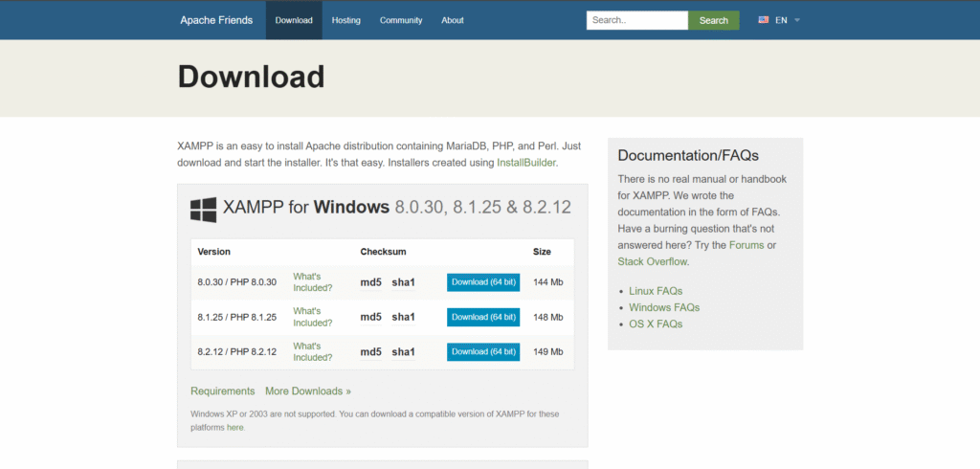Click the Windows logo icon

[203, 210]
